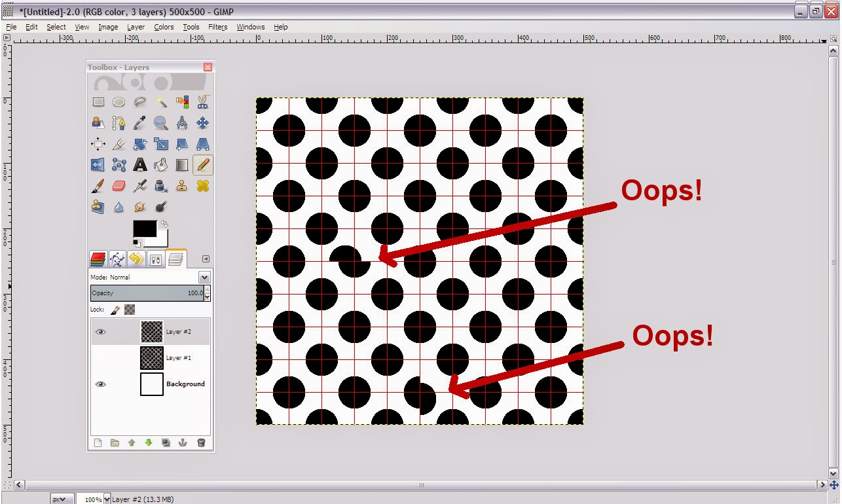Select the Blur/Sharpen droplet tool
Viewport: 842px width, 504px height.
coord(119,207)
